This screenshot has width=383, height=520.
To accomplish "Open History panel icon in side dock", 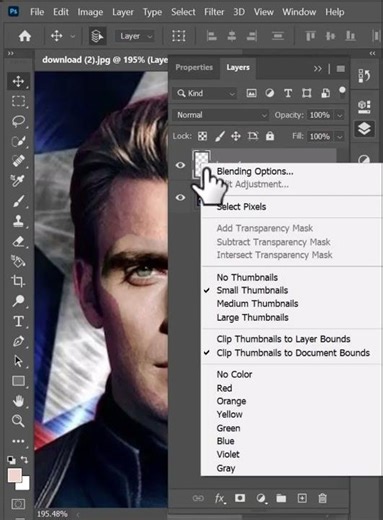I will click(364, 76).
